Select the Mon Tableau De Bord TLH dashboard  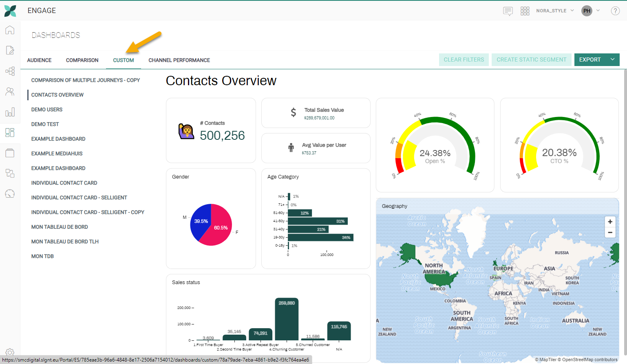point(65,242)
